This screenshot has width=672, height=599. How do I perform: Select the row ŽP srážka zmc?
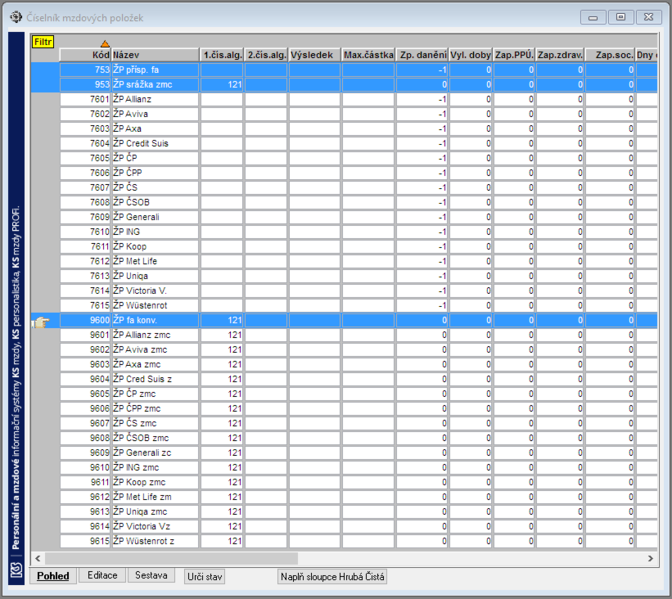(x=344, y=84)
